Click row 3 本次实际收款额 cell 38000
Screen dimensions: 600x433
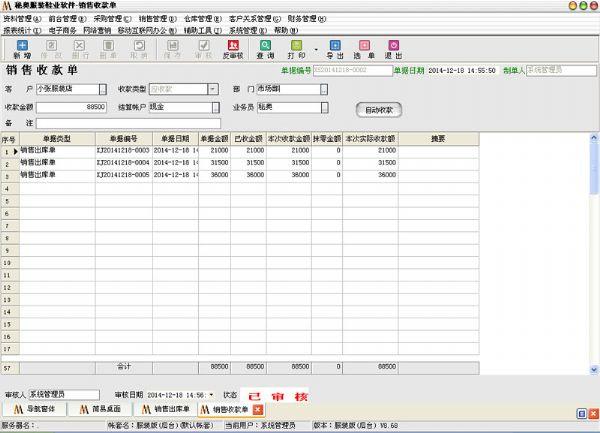(370, 175)
